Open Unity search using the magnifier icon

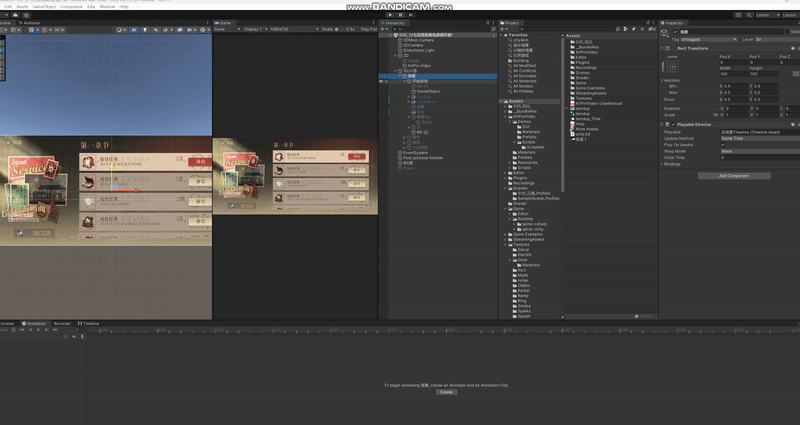(x=749, y=15)
